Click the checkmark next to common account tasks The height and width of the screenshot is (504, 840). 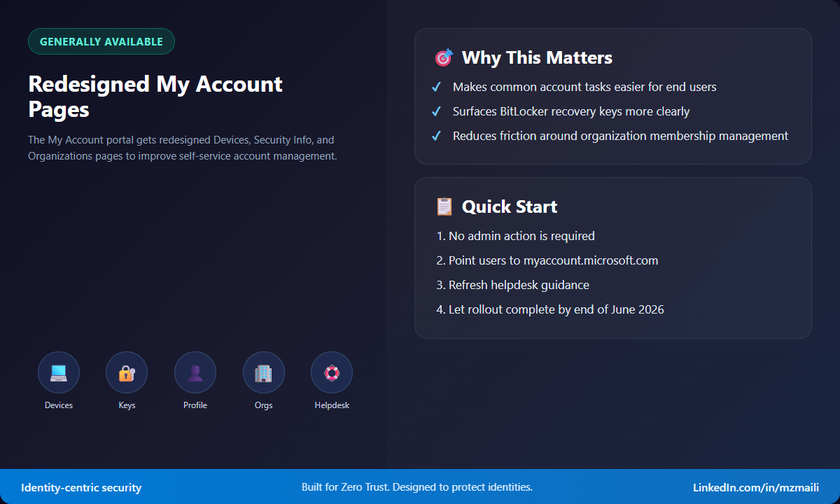click(x=436, y=87)
